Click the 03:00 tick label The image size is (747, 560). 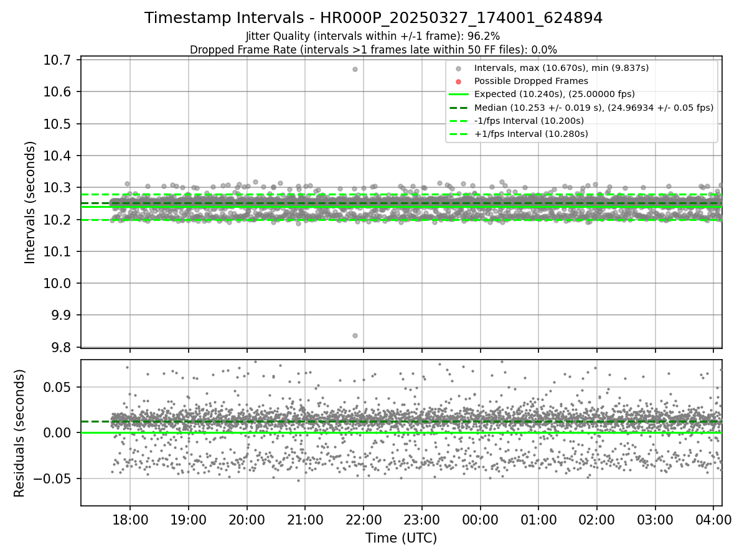coord(655,520)
